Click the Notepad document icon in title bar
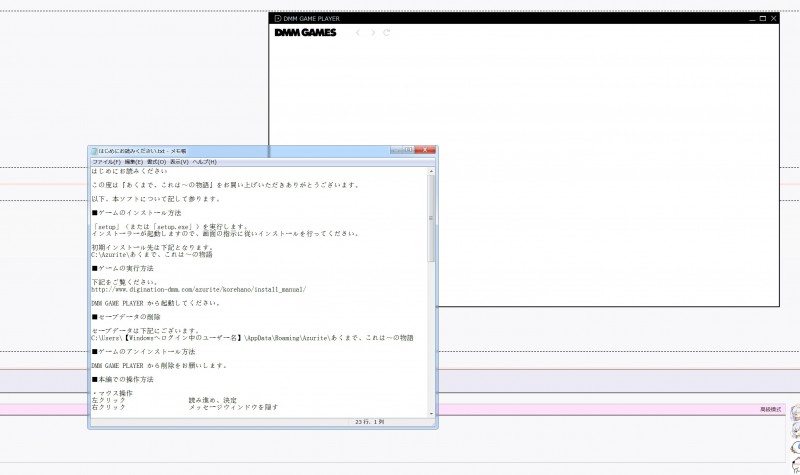 94,151
